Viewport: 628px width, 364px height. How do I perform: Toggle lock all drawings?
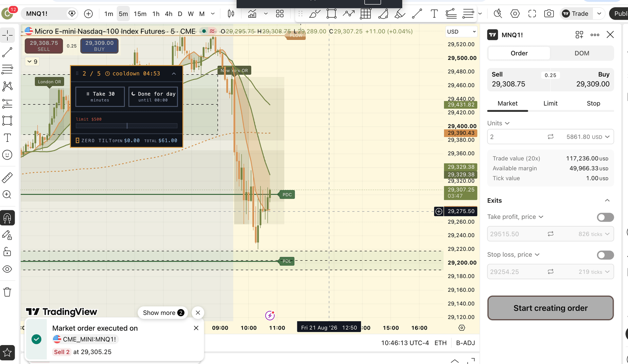(x=7, y=252)
